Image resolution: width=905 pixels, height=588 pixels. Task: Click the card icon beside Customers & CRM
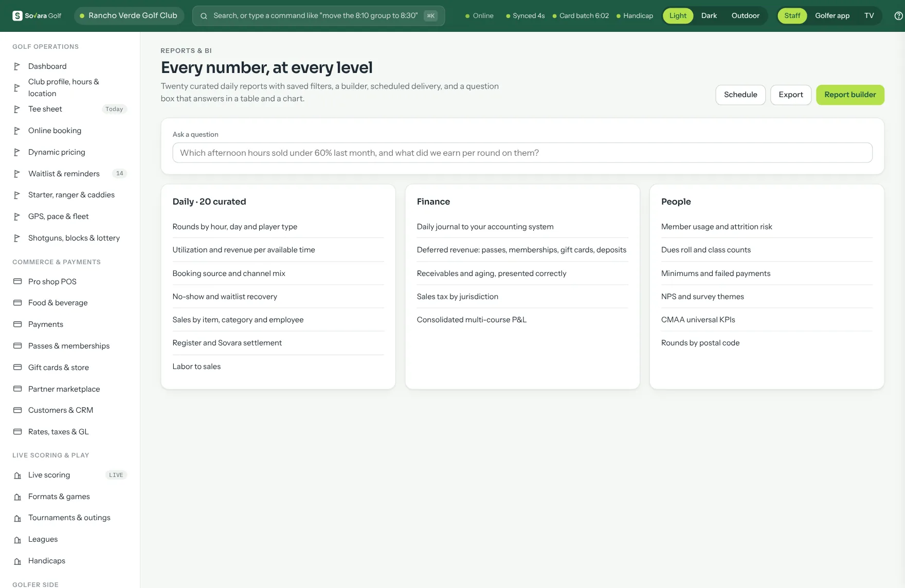[x=17, y=410]
